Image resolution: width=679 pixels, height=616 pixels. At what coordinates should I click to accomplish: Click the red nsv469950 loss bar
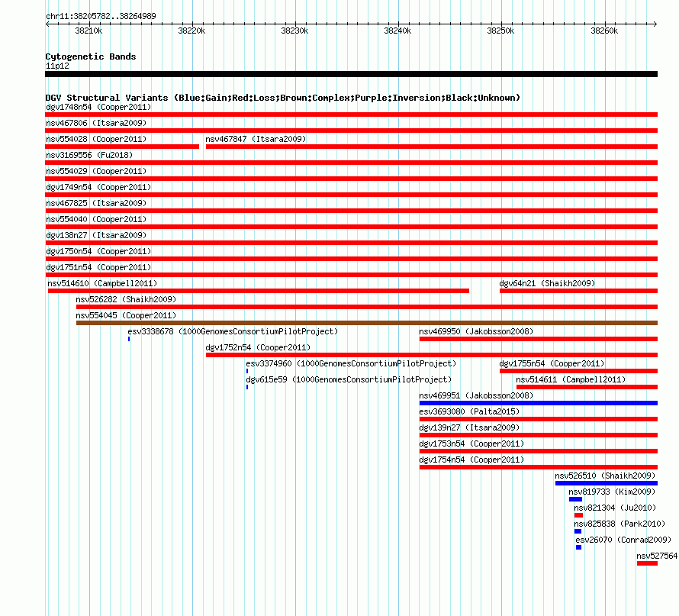click(539, 339)
